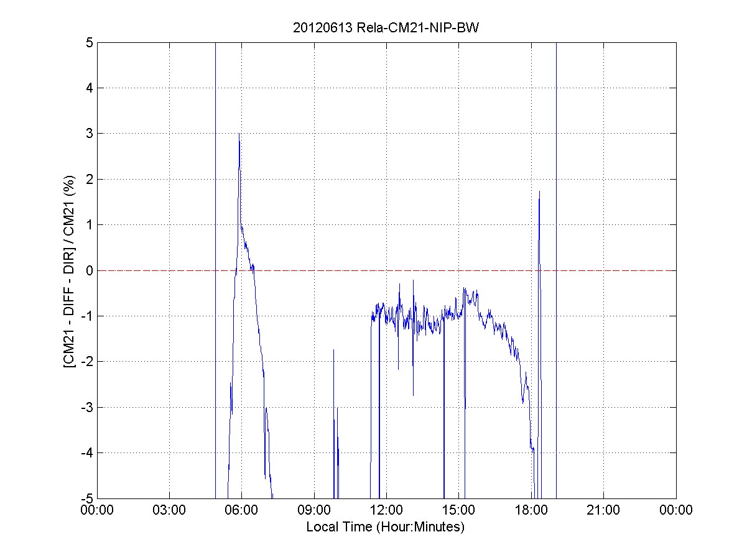Click the y-axis tick label -3
This screenshot has width=747, height=560.
(88, 407)
